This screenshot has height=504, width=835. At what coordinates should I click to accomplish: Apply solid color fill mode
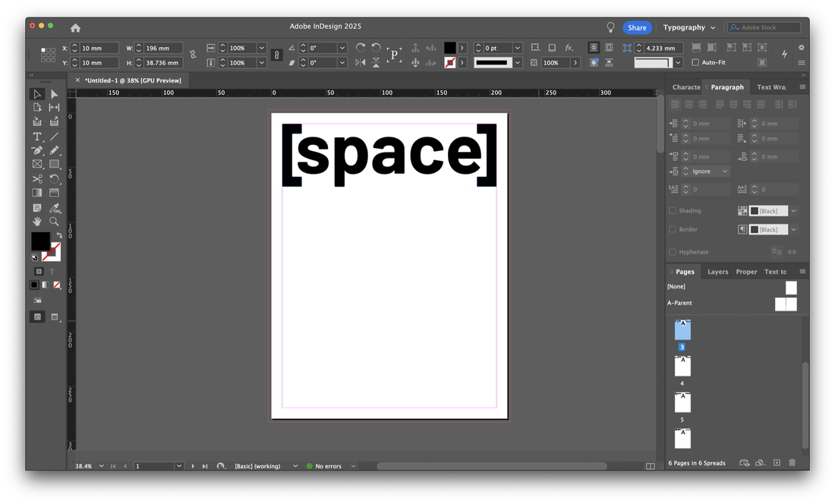point(34,285)
